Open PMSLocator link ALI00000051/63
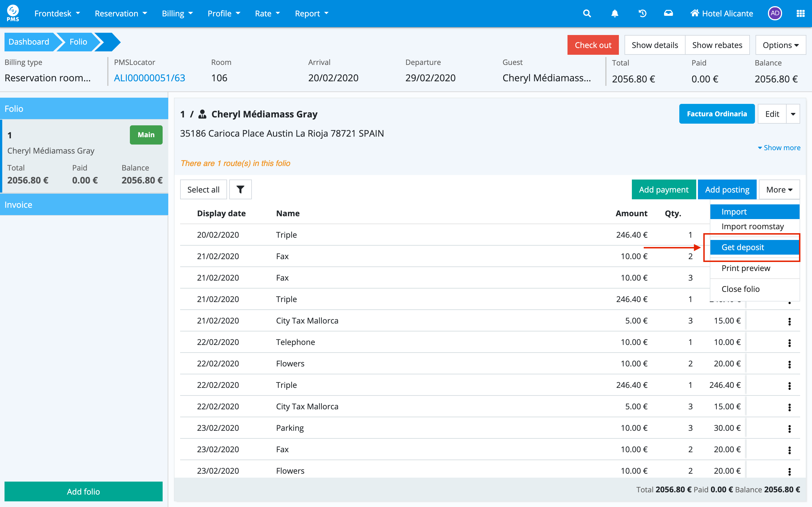 (150, 78)
